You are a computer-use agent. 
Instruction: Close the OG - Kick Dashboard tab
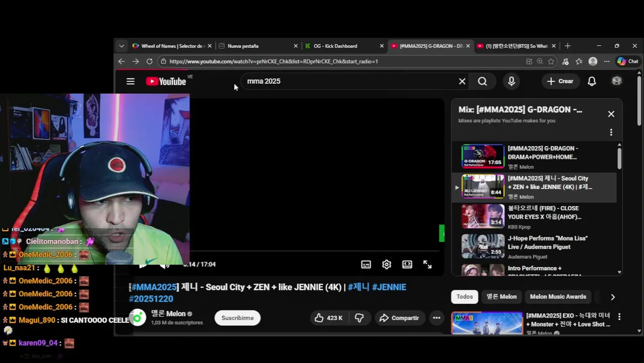381,46
